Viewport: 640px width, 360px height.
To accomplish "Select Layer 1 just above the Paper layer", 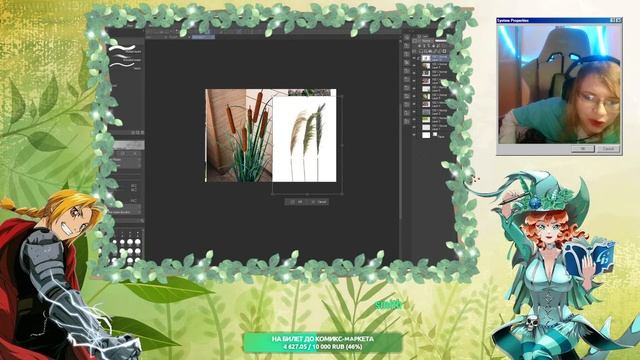I will pos(434,127).
